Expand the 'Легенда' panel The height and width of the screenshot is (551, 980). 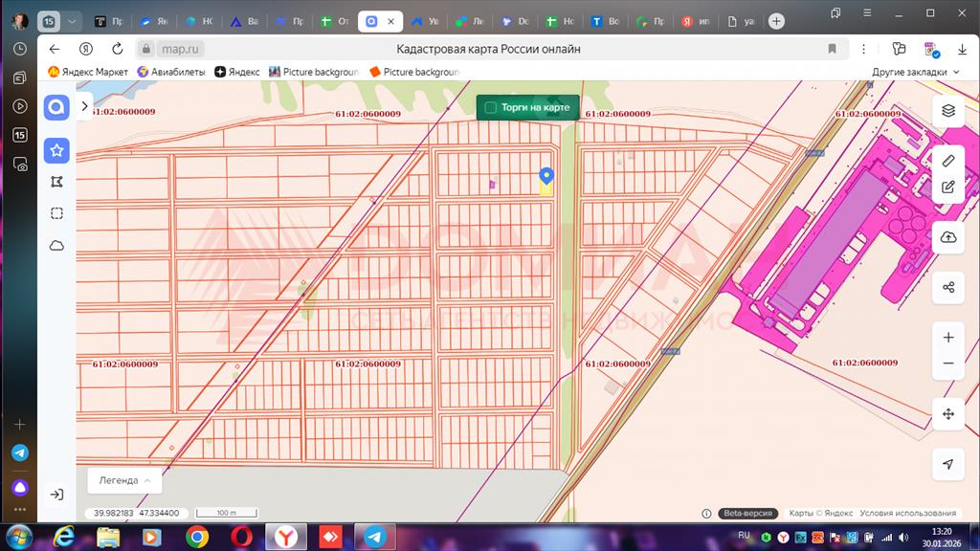click(123, 480)
